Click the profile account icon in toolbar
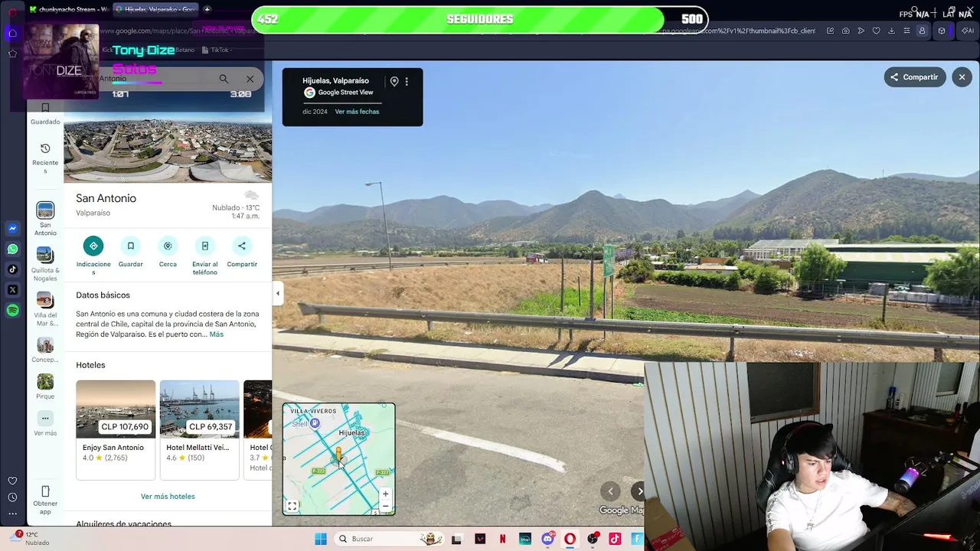 (x=922, y=31)
